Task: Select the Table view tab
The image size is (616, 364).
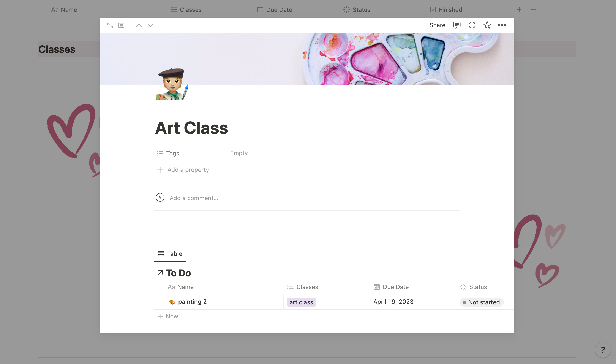Action: click(x=170, y=254)
